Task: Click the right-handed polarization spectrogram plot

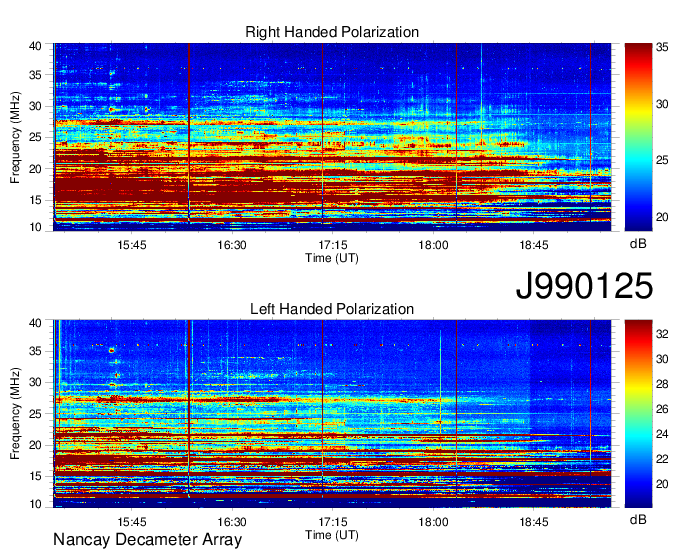Action: [x=332, y=137]
